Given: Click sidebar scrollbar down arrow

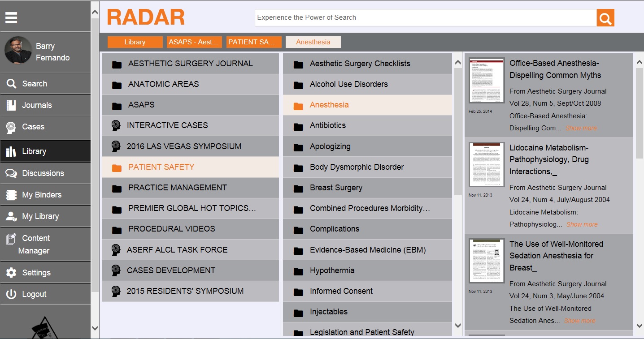Looking at the screenshot, I should pyautogui.click(x=95, y=328).
